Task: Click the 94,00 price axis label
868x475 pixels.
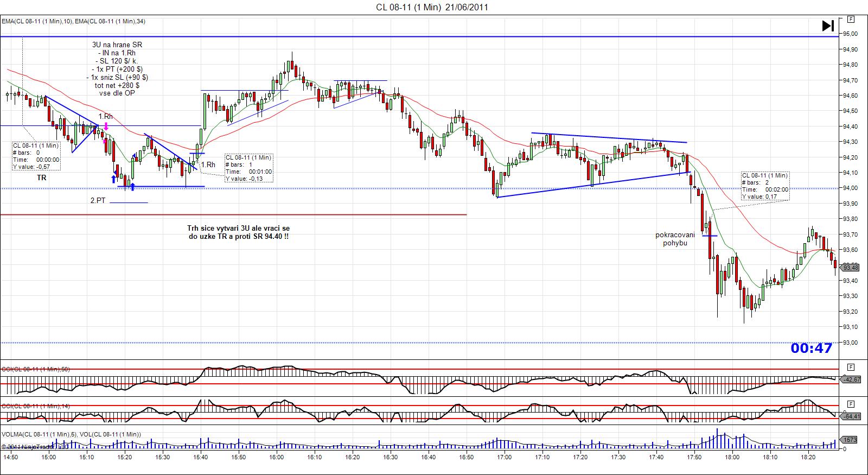Action: (850, 188)
